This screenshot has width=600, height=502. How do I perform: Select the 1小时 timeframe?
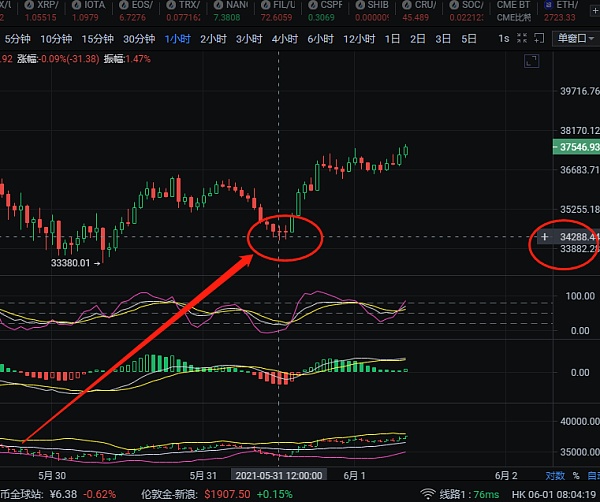tap(178, 39)
